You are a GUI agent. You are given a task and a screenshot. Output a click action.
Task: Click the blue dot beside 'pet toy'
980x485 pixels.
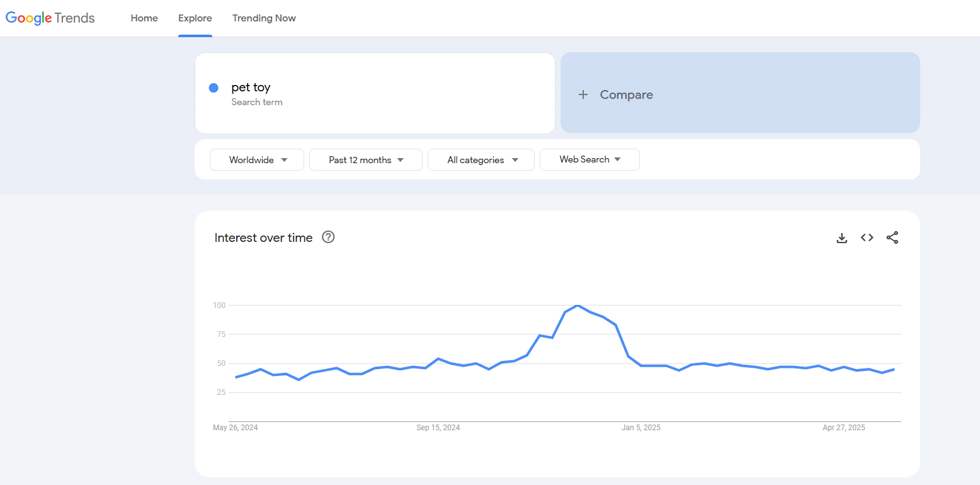click(x=214, y=88)
